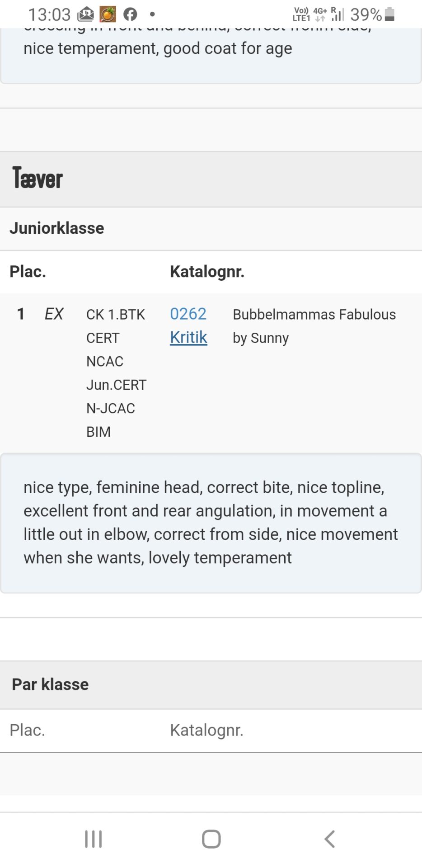Tap the Juniorklasse class heading
Viewport: 422px width, 868px height.
click(x=57, y=228)
